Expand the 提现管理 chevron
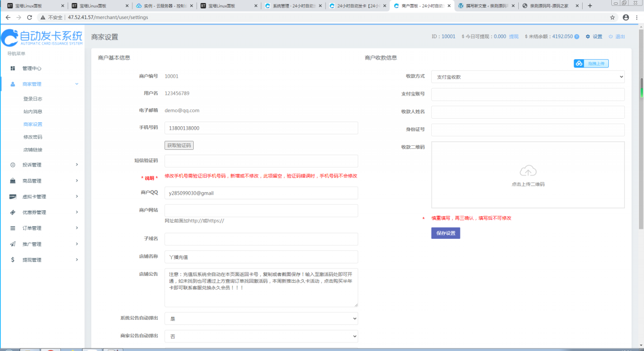This screenshot has width=644, height=351. (76, 259)
